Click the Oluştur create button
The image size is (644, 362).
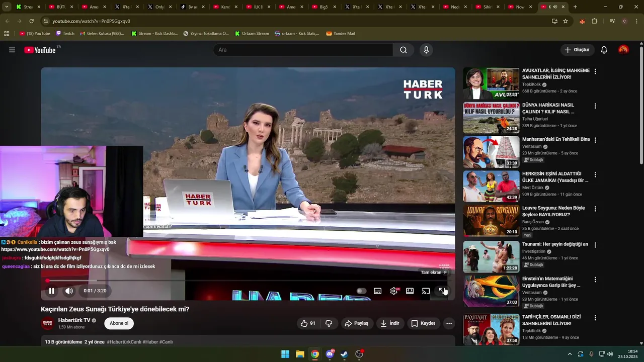(x=577, y=50)
